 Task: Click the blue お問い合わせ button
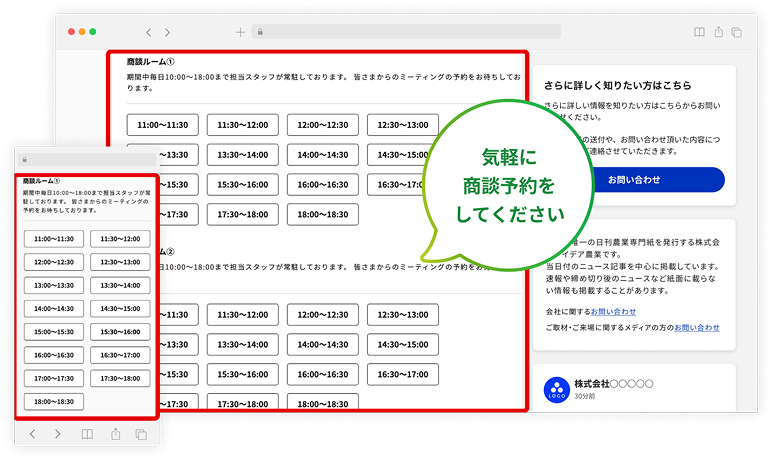(633, 179)
